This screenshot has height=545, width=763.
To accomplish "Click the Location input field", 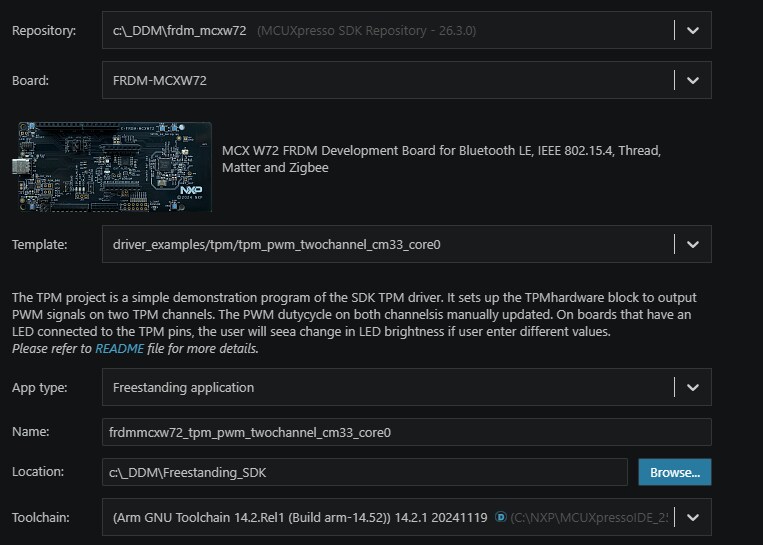I will tap(365, 472).
